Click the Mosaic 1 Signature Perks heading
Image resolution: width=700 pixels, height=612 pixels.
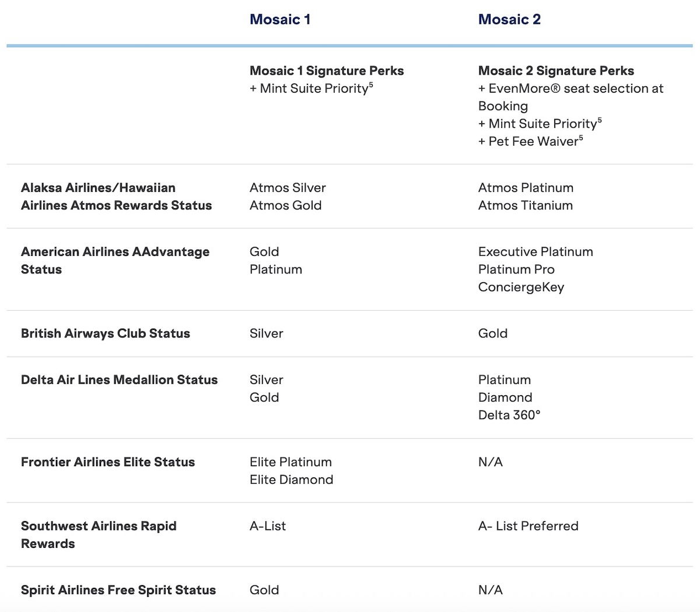[x=327, y=71]
